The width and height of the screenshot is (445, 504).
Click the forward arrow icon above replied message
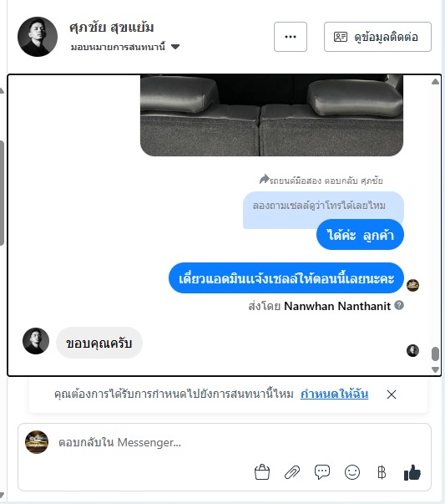click(264, 179)
